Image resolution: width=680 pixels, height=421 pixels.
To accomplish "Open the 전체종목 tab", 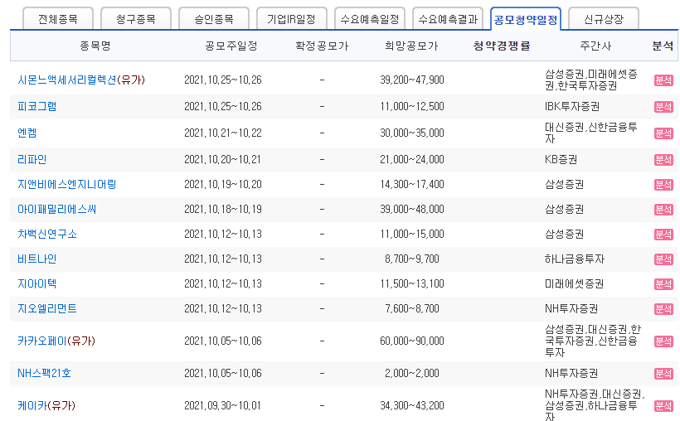I will [58, 19].
